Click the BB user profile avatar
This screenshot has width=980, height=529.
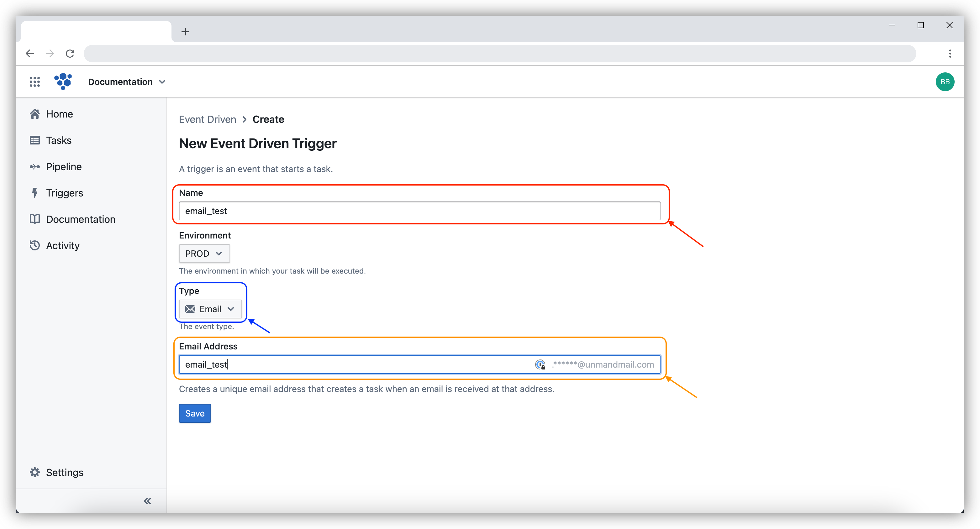pos(946,81)
